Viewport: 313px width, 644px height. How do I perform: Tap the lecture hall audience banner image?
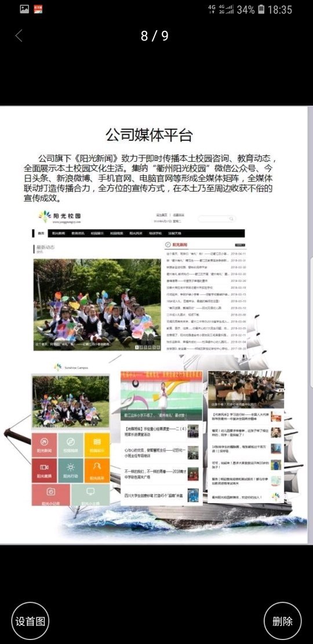tap(246, 389)
